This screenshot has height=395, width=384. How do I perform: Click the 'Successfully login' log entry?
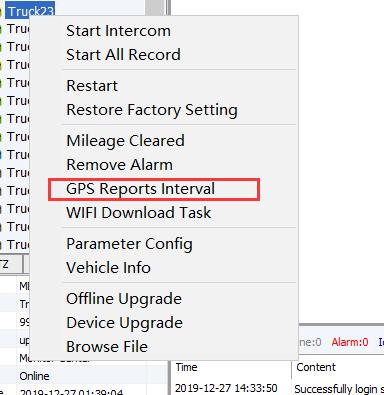(x=339, y=389)
